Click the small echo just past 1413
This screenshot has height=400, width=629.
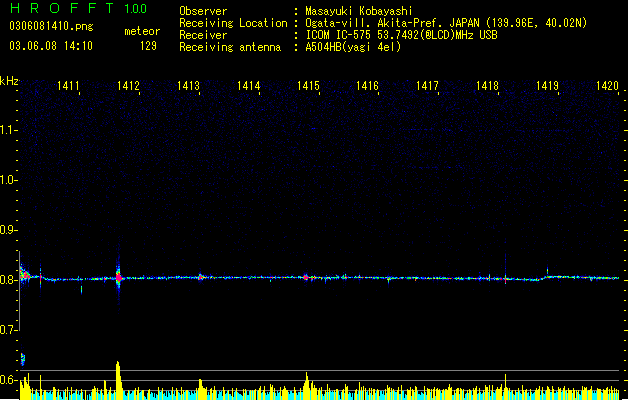(x=201, y=277)
